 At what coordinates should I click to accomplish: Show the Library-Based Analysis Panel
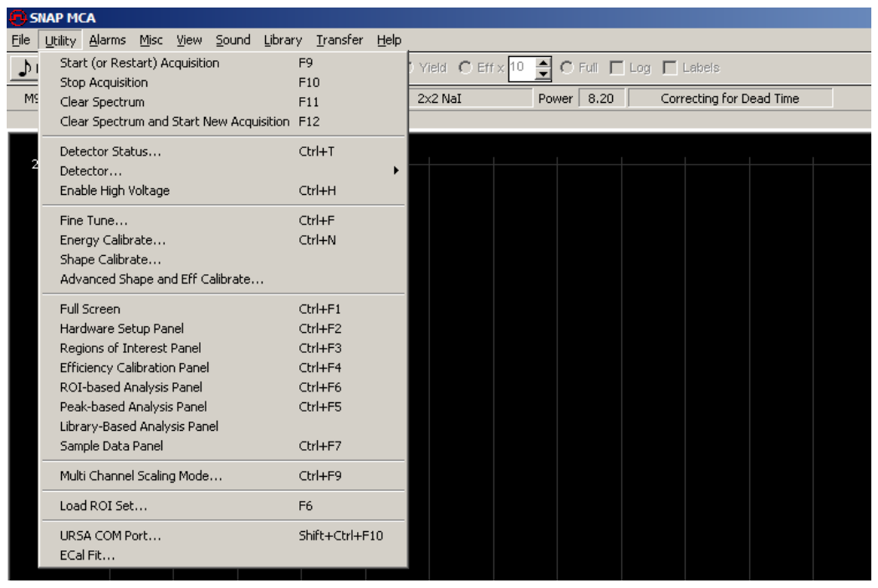click(223, 427)
